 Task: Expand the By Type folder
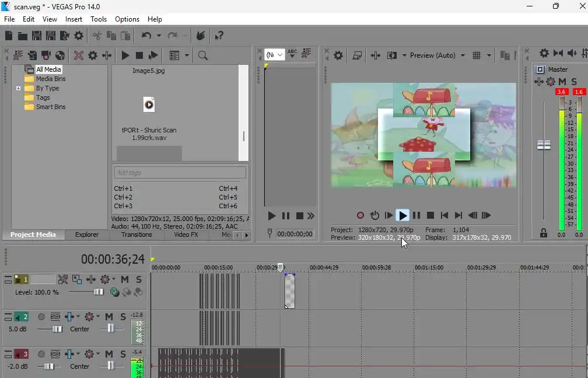19,88
